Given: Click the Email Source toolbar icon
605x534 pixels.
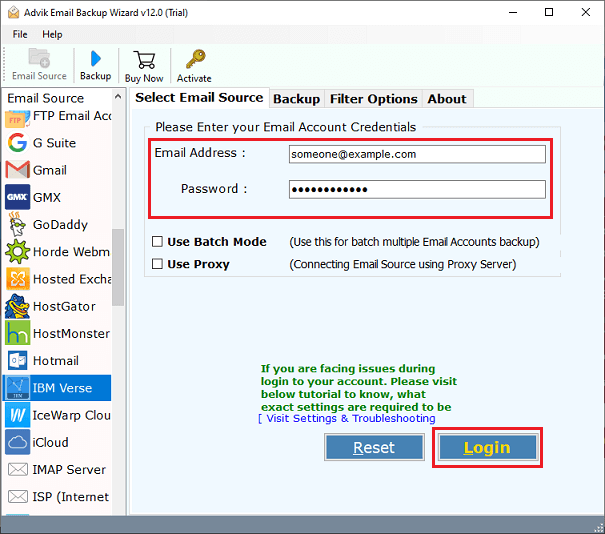Looking at the screenshot, I should pyautogui.click(x=39, y=58).
